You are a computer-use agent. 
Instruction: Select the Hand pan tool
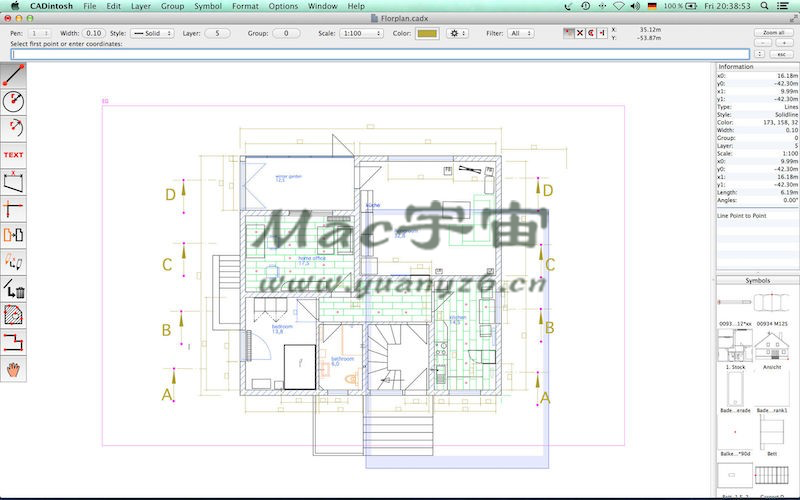[13, 369]
